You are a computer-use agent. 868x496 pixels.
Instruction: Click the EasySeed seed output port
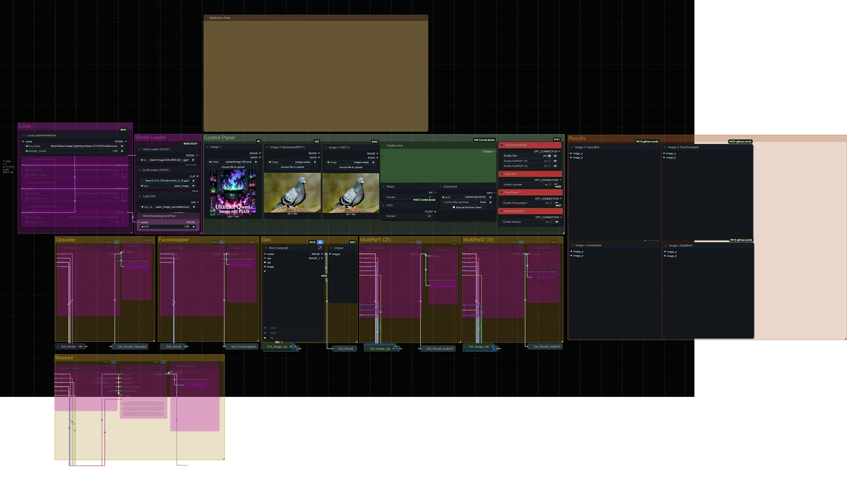495,193
